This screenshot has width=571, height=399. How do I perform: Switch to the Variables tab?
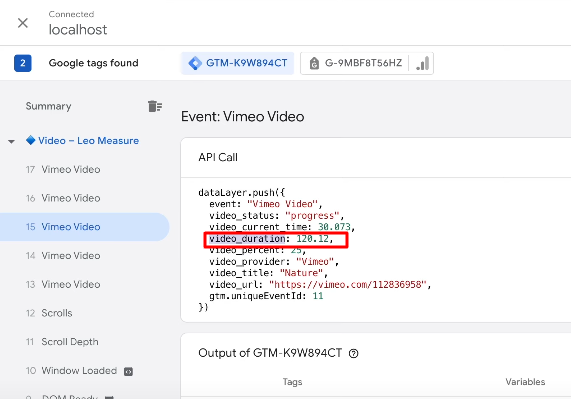(525, 382)
